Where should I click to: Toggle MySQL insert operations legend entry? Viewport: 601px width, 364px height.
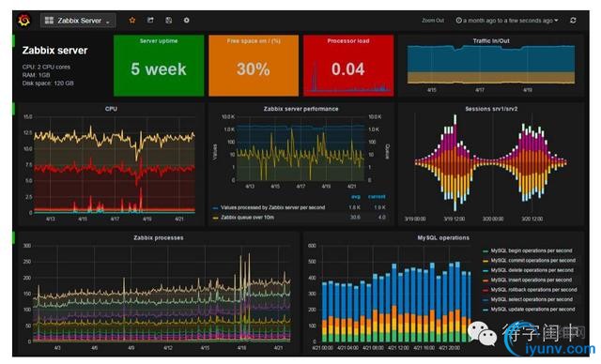pos(528,281)
